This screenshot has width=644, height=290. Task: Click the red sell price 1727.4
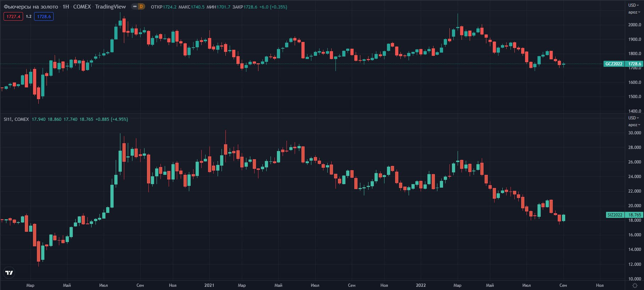13,16
